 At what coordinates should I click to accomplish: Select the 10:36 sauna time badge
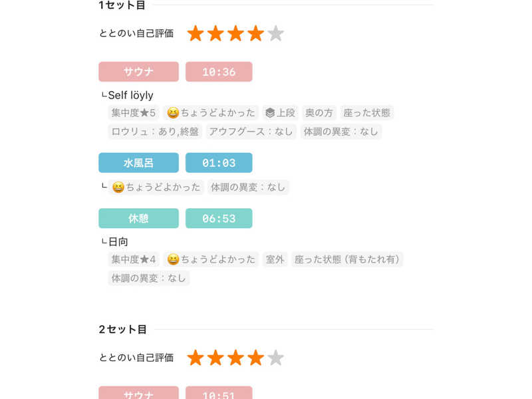(219, 72)
